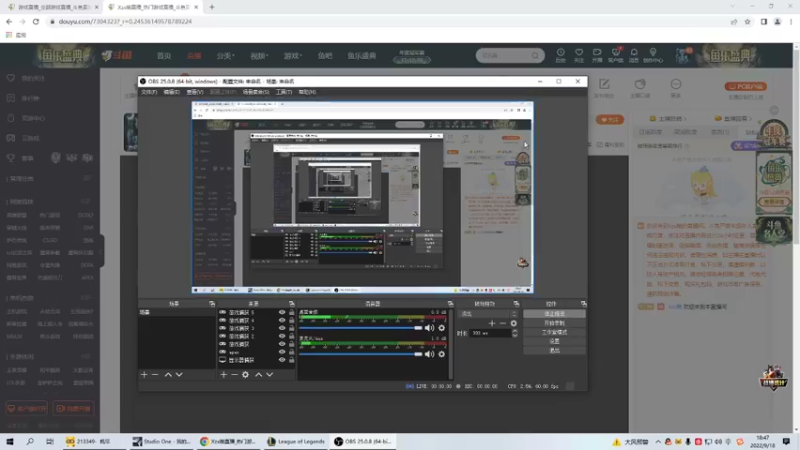Open OBS Scene Collection menu
Image resolution: width=800 pixels, height=450 pixels.
click(256, 92)
